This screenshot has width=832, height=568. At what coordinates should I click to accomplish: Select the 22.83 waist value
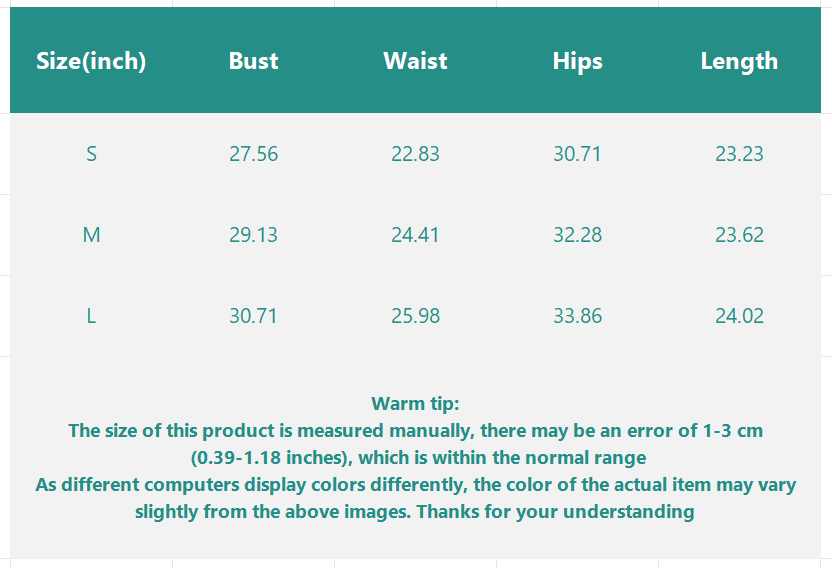tap(415, 154)
